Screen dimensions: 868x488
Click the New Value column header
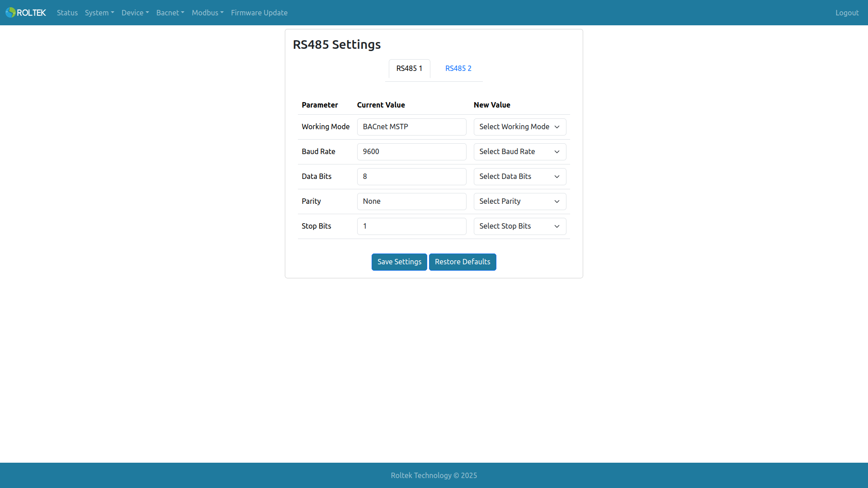(x=492, y=105)
